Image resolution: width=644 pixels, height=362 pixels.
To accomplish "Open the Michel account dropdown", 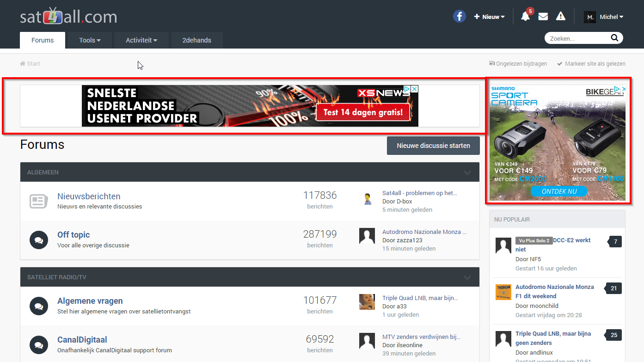I will tap(612, 17).
